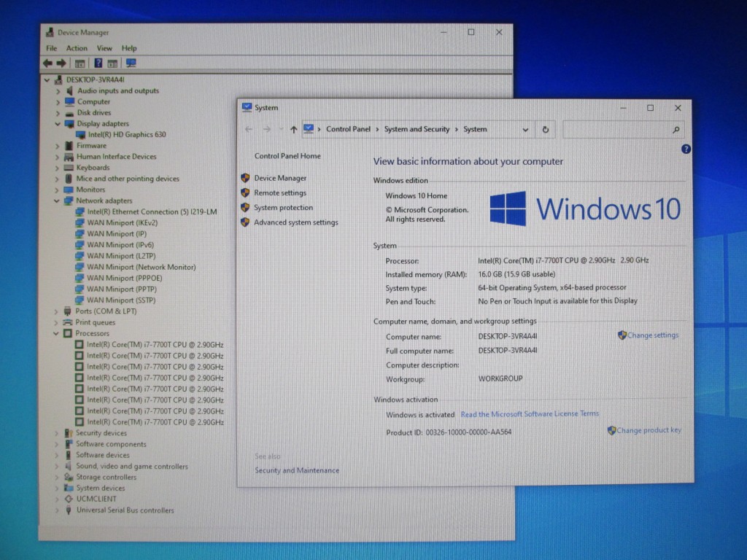747x560 pixels.
Task: Select the Print queues category
Action: point(96,322)
